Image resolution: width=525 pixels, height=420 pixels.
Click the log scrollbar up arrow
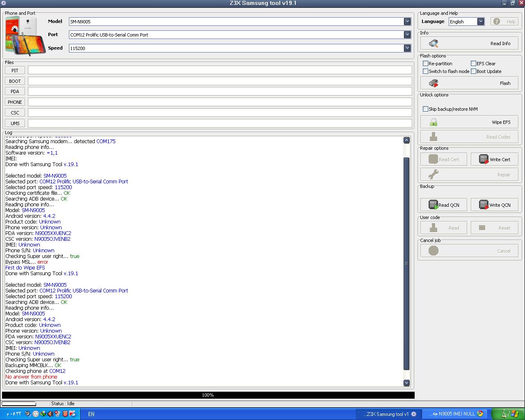(406, 140)
